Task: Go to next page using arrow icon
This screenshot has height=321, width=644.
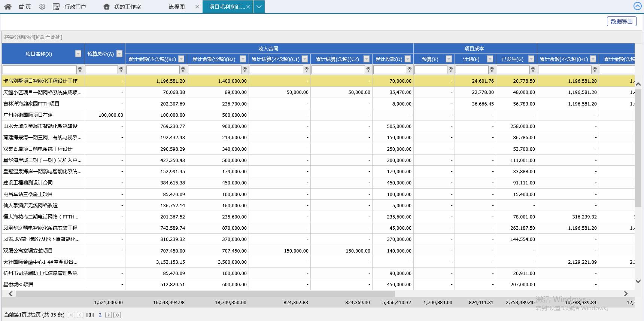Action: (x=108, y=315)
